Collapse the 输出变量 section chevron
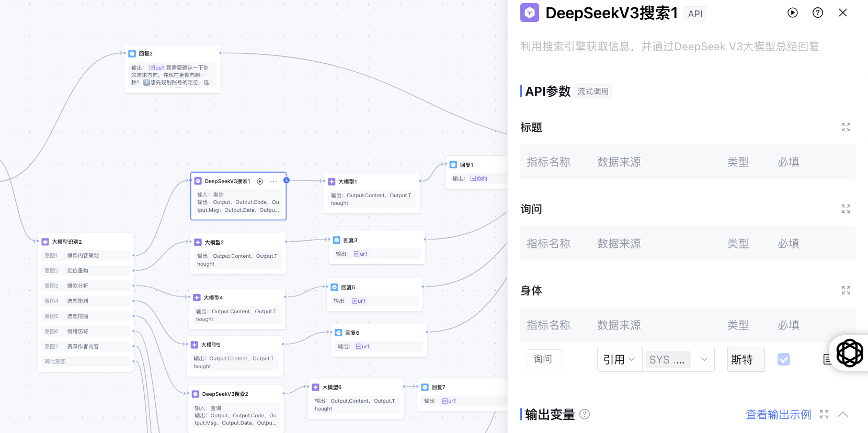Image resolution: width=868 pixels, height=433 pixels. pyautogui.click(x=843, y=414)
